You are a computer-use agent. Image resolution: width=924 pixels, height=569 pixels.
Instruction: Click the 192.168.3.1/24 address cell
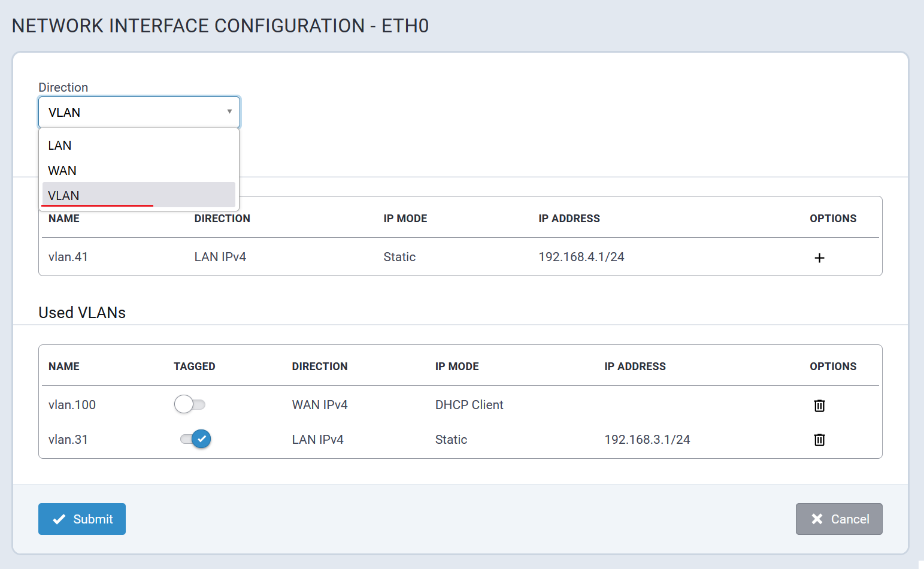pos(647,440)
